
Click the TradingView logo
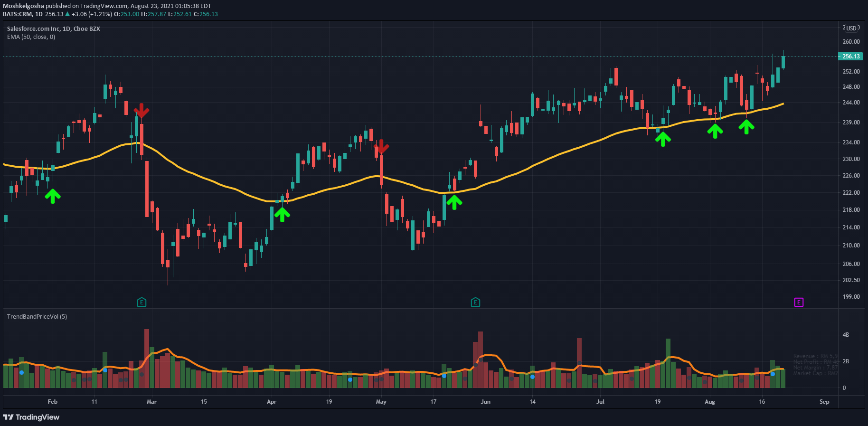coord(31,417)
